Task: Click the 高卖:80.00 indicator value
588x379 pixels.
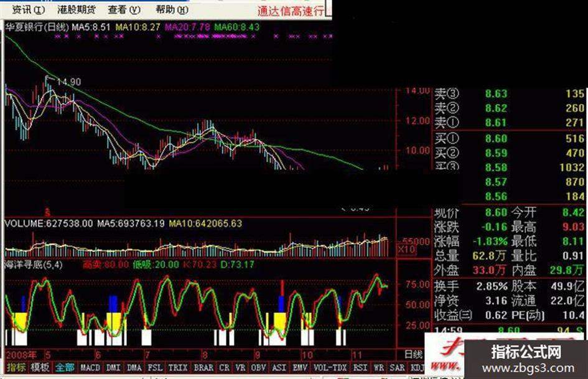Action: [x=105, y=264]
